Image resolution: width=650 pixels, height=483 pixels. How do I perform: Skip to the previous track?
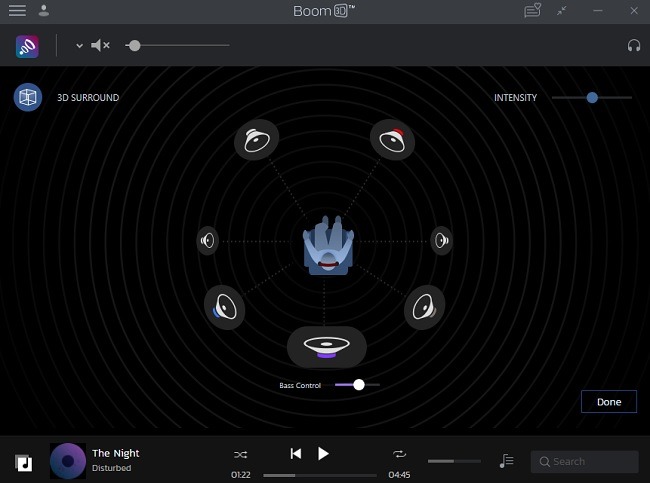point(296,454)
